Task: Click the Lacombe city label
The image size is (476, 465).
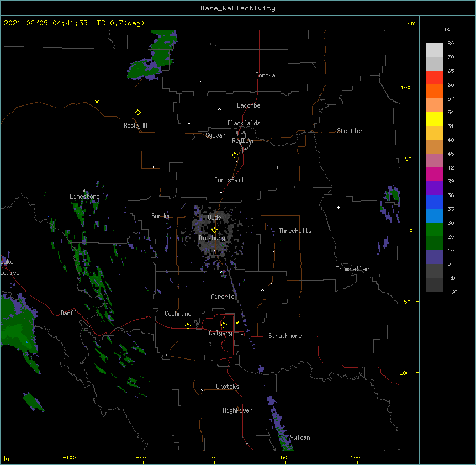Action: (248, 105)
